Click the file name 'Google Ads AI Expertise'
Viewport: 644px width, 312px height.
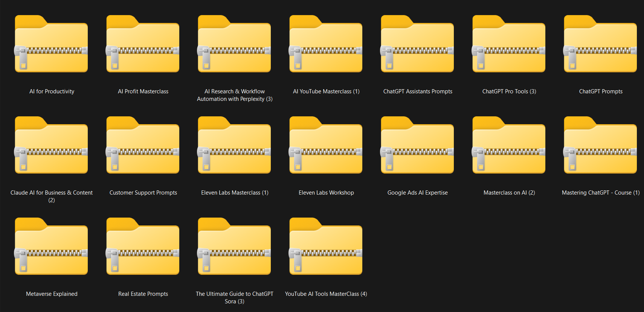pos(418,193)
